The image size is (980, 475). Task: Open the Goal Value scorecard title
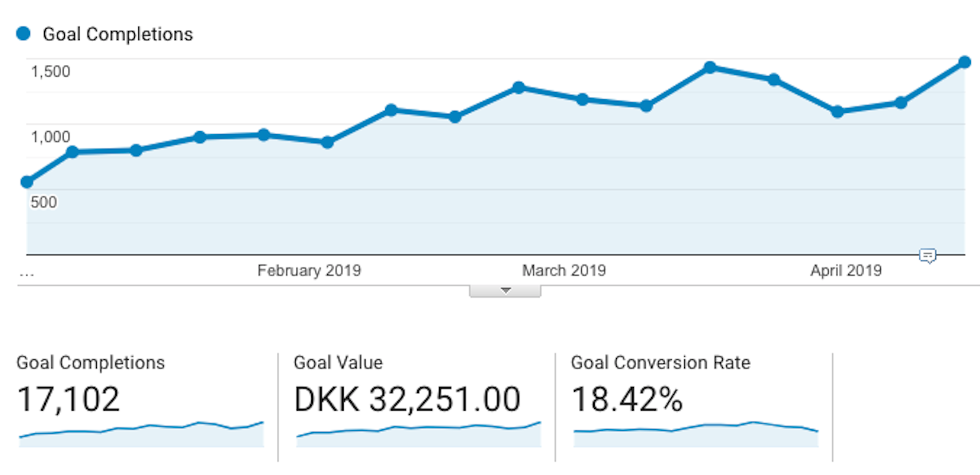[338, 363]
